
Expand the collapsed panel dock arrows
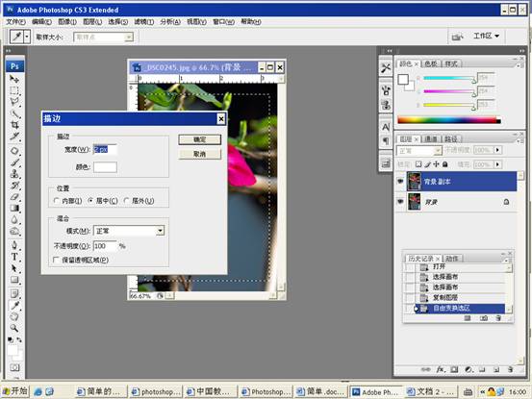pos(390,51)
